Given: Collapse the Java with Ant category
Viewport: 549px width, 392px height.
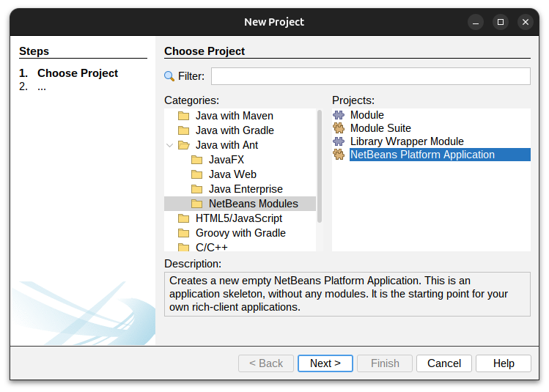Looking at the screenshot, I should [170, 145].
